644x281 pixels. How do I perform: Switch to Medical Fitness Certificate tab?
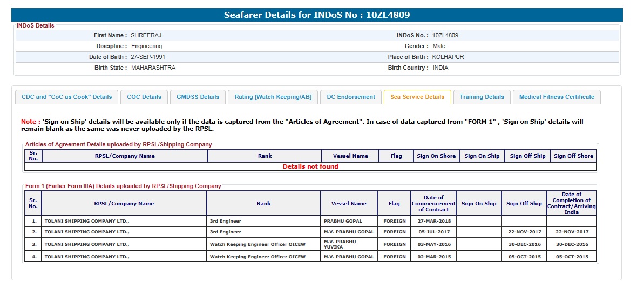[556, 97]
